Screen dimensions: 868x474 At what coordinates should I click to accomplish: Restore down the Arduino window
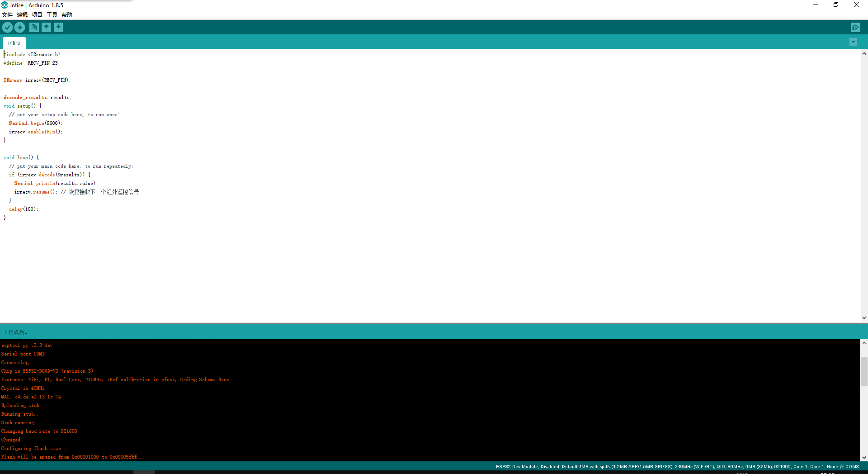click(x=836, y=5)
